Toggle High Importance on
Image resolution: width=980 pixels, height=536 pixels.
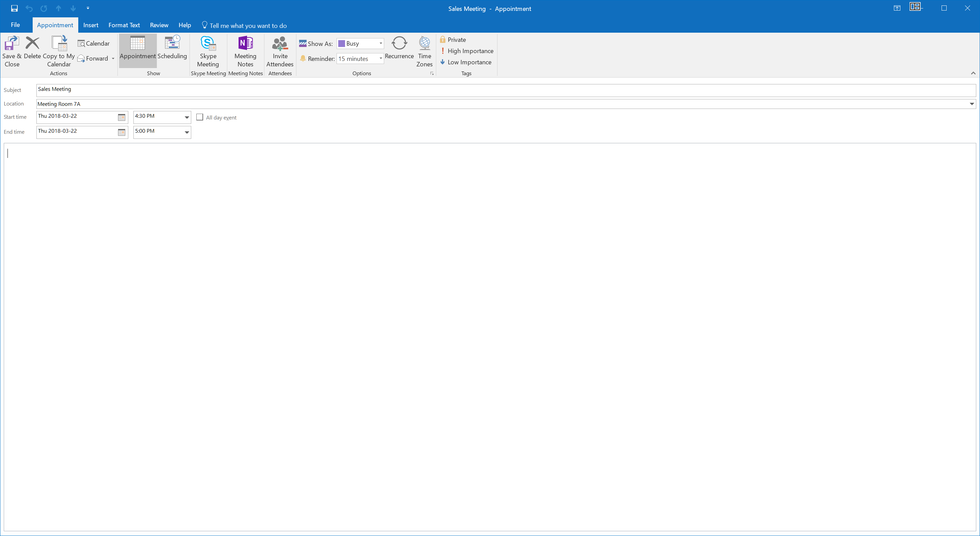(x=467, y=51)
